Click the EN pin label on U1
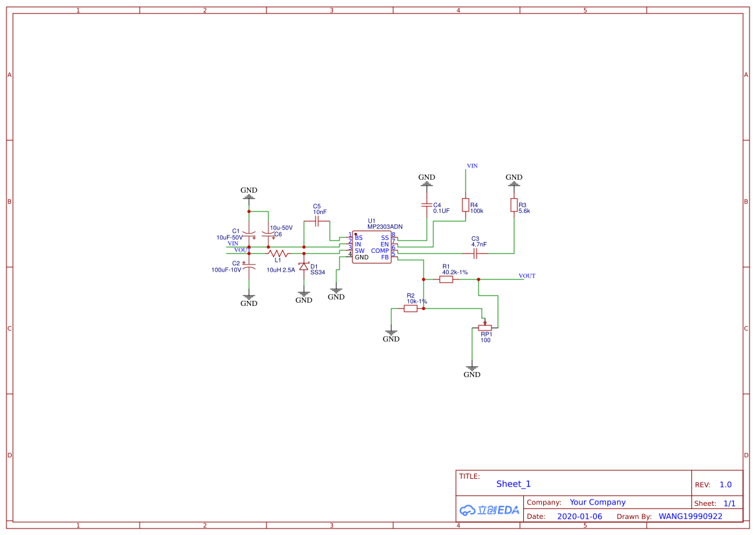 (x=384, y=245)
